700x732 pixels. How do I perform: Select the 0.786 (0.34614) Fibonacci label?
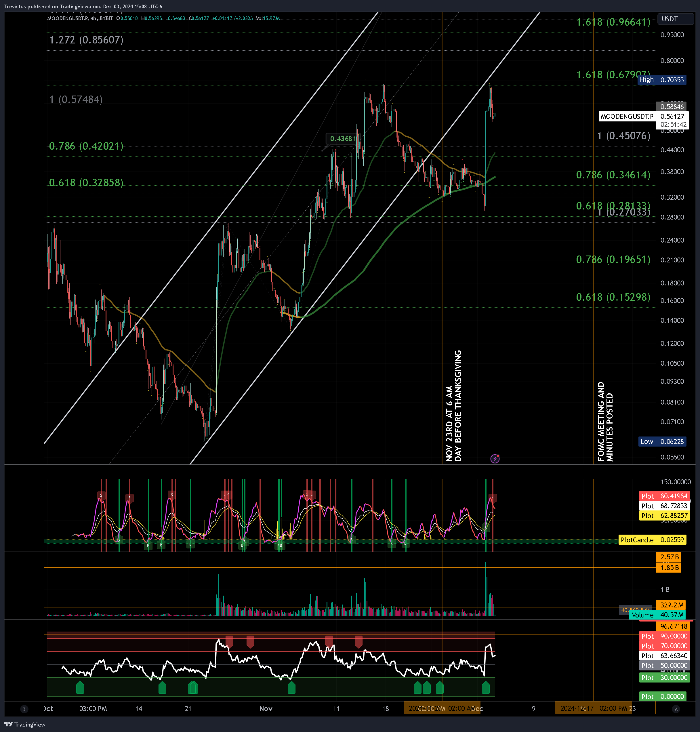[613, 175]
